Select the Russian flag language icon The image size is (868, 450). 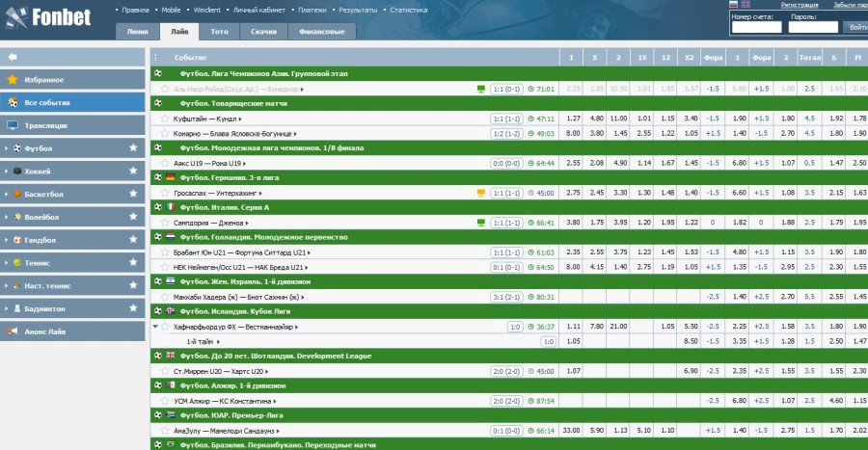[x=733, y=5]
